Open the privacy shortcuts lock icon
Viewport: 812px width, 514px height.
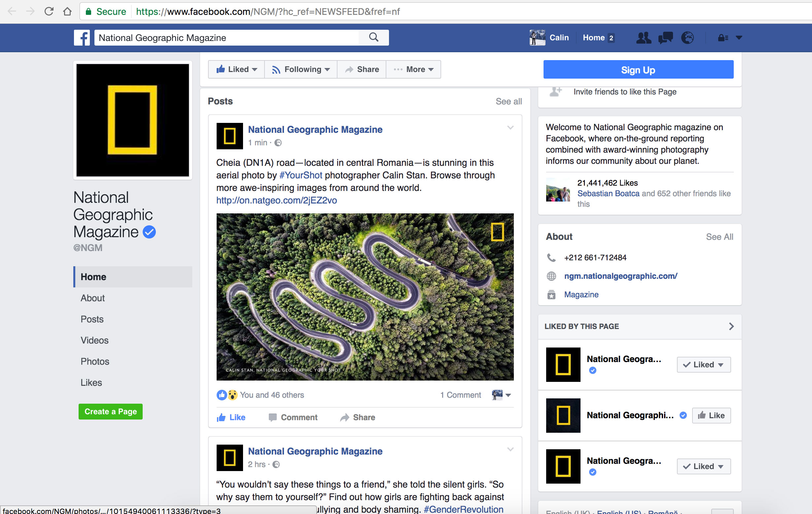click(x=723, y=38)
